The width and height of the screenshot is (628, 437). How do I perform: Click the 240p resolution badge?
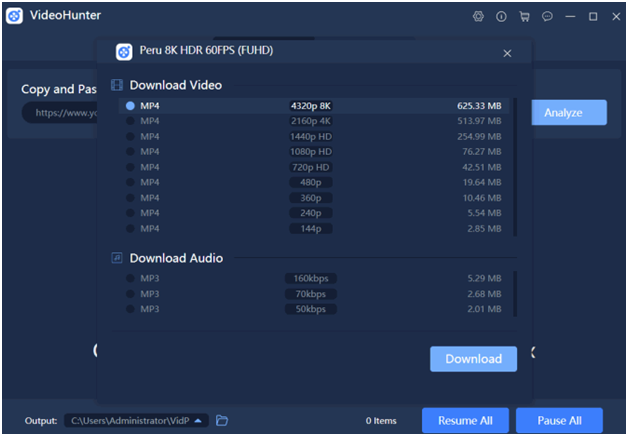pos(311,213)
